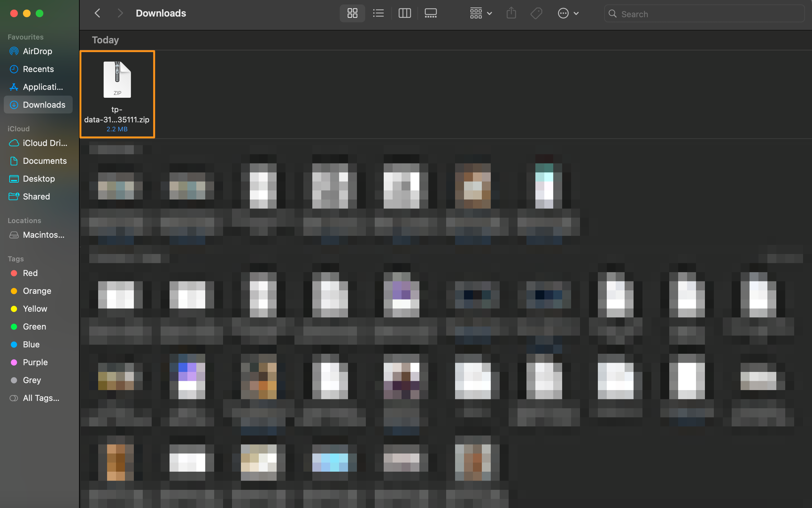Open Recents from the sidebar
This screenshot has width=812, height=508.
(x=38, y=69)
